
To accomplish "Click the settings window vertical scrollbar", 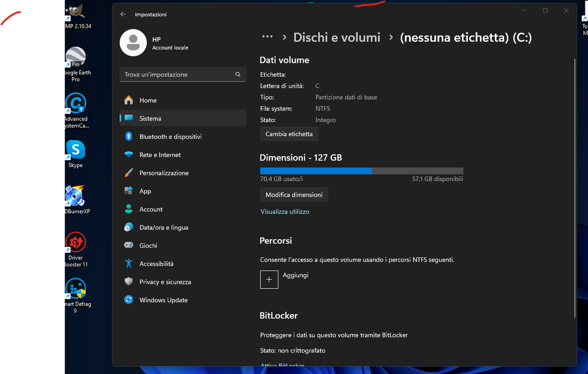I will click(575, 189).
